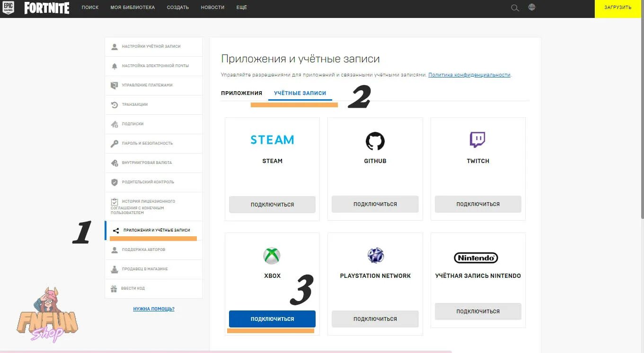Select Транзакции in the sidebar
This screenshot has width=644, height=353.
[x=154, y=105]
